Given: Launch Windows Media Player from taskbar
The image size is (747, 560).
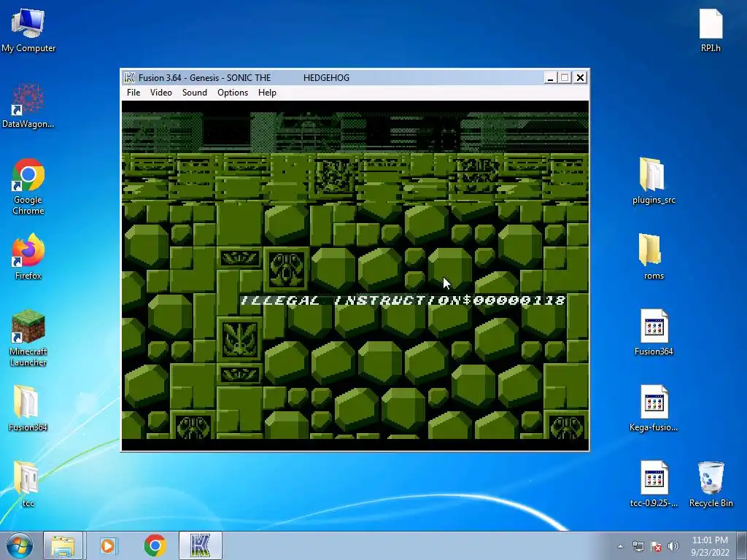Looking at the screenshot, I should point(109,545).
